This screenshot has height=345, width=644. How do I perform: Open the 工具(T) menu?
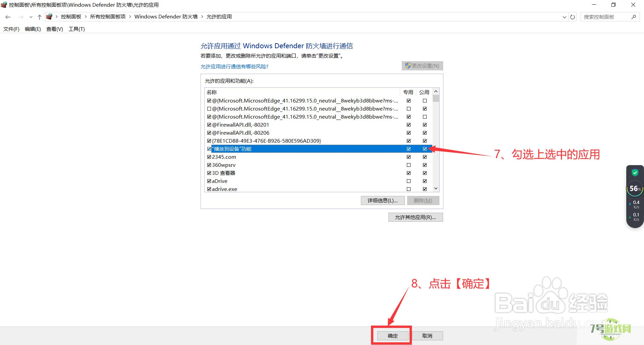click(x=76, y=29)
